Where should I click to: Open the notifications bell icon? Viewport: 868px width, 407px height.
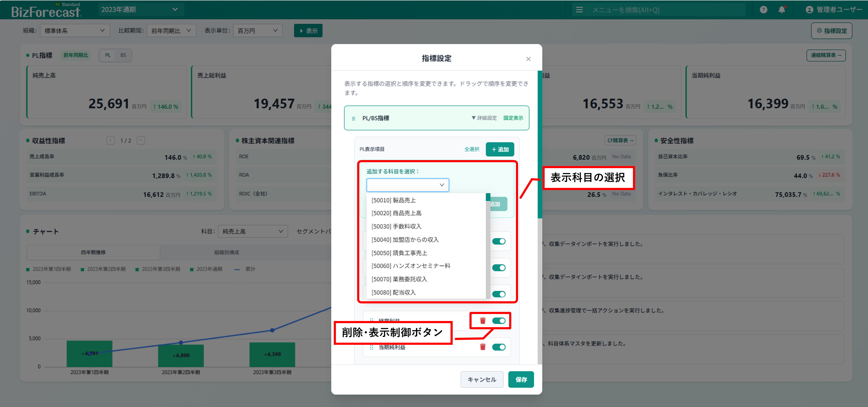click(x=782, y=10)
